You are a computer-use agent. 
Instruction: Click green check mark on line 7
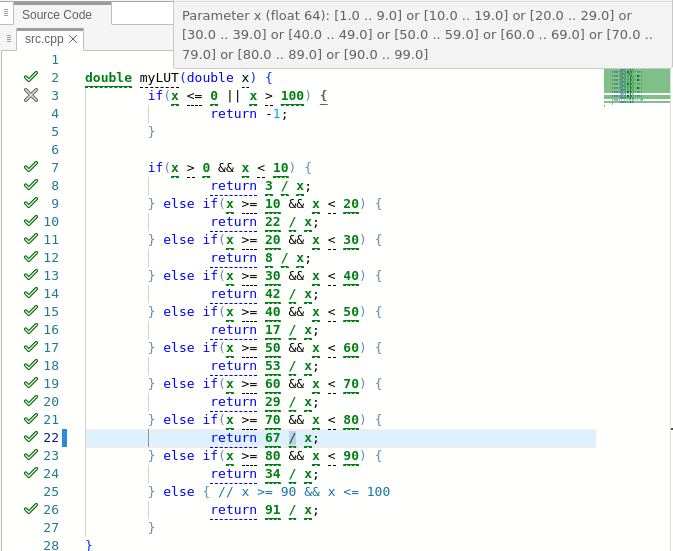pos(31,167)
